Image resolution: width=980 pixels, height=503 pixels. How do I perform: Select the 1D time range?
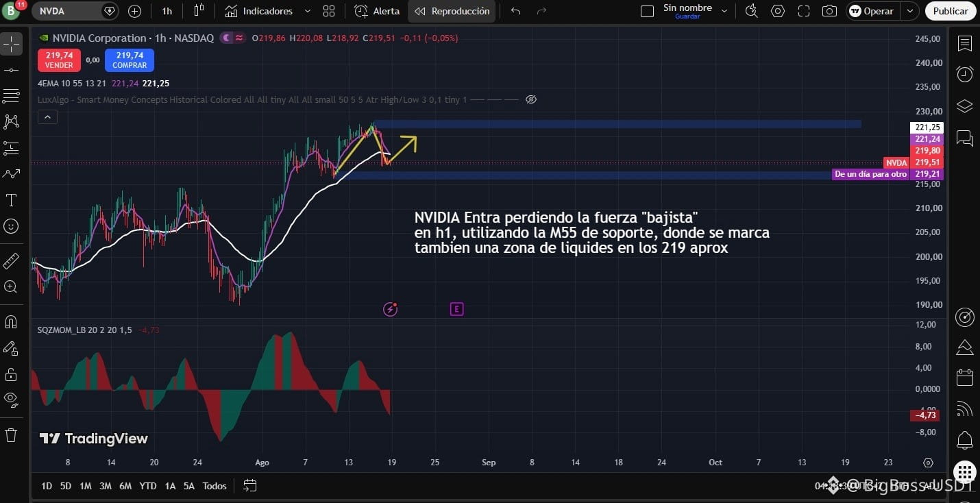point(47,486)
